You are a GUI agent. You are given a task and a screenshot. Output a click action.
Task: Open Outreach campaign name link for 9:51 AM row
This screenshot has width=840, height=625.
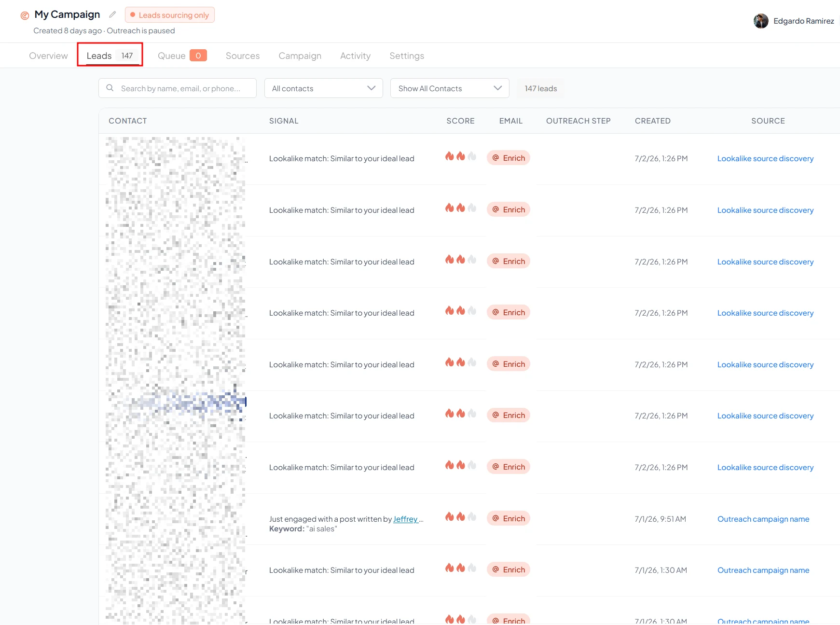point(763,519)
